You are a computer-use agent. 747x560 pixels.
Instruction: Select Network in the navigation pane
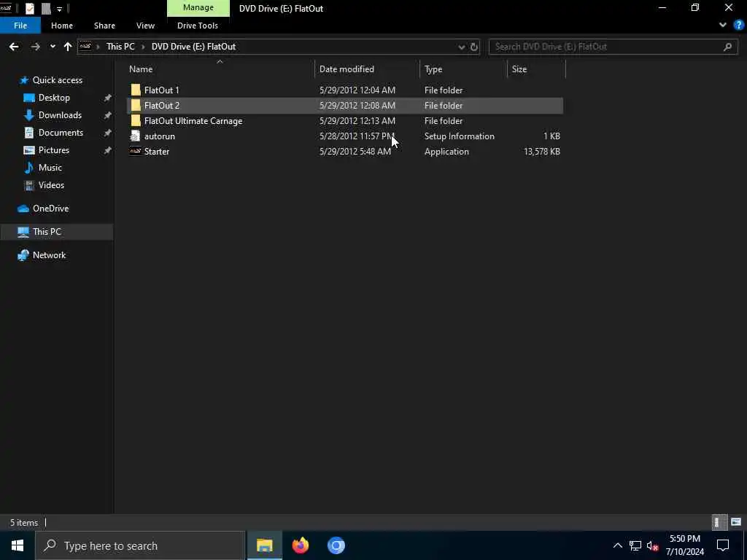coord(49,255)
